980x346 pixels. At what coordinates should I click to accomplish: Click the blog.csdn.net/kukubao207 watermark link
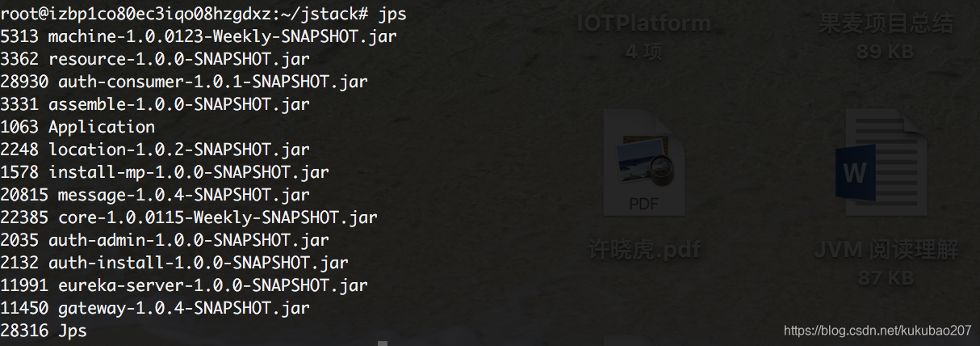point(877,331)
